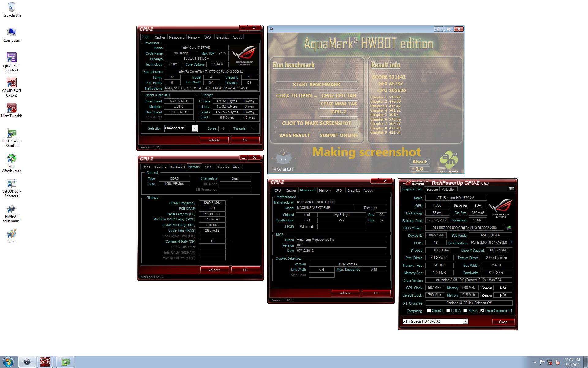Click GPU-Z BIOS Version field
This screenshot has height=368, width=588.
pyautogui.click(x=465, y=228)
